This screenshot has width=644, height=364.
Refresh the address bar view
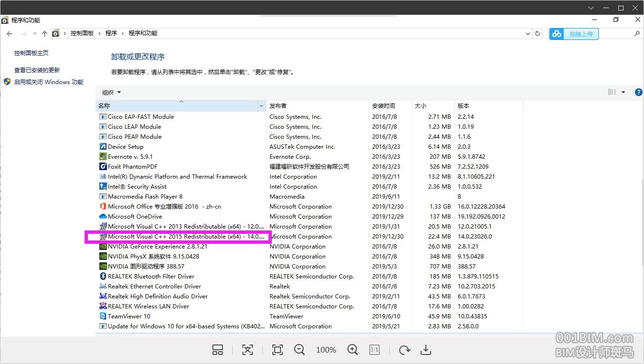point(538,34)
